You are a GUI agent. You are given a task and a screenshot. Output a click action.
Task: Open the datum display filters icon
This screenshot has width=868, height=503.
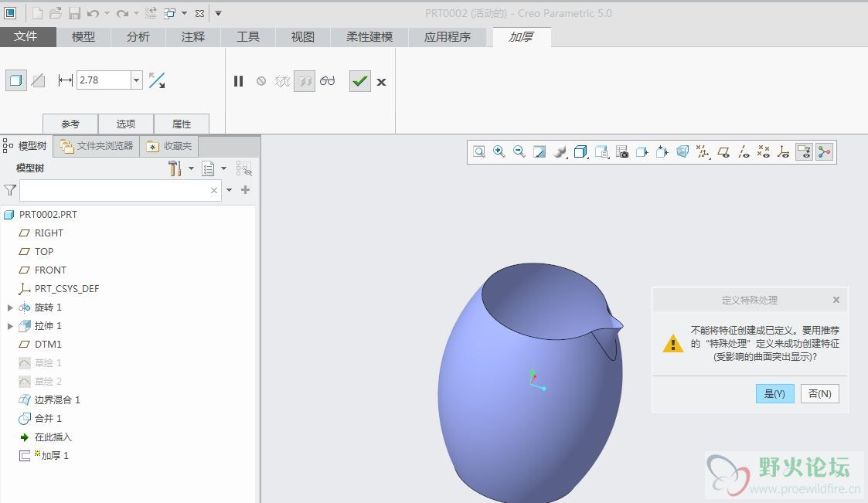(703, 151)
